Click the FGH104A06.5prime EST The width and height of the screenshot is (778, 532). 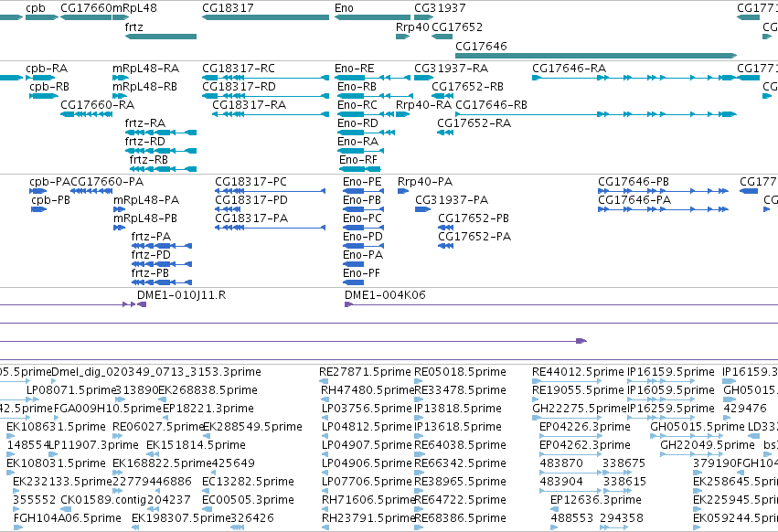[x=18, y=527]
